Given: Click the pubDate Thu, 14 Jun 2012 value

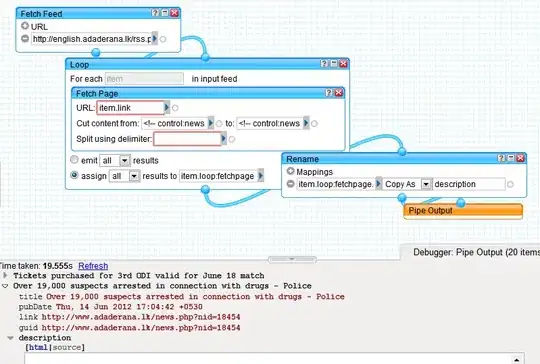Looking at the screenshot, I should [129, 306].
